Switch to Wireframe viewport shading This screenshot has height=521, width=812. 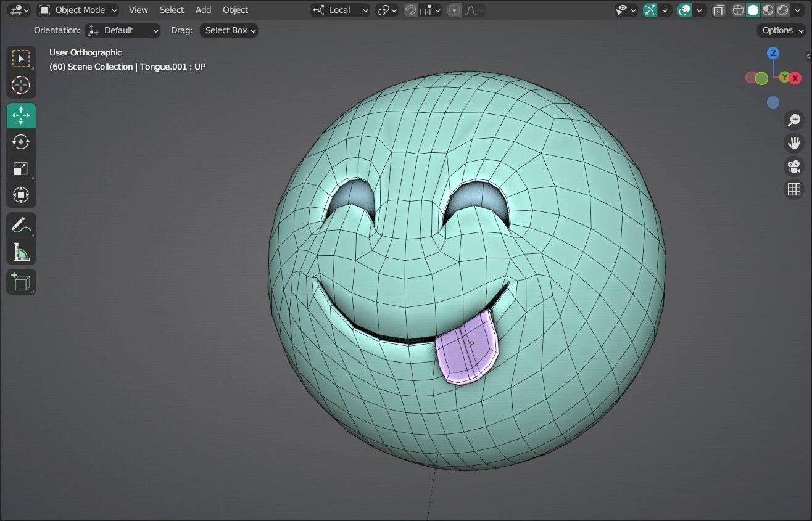(x=739, y=10)
